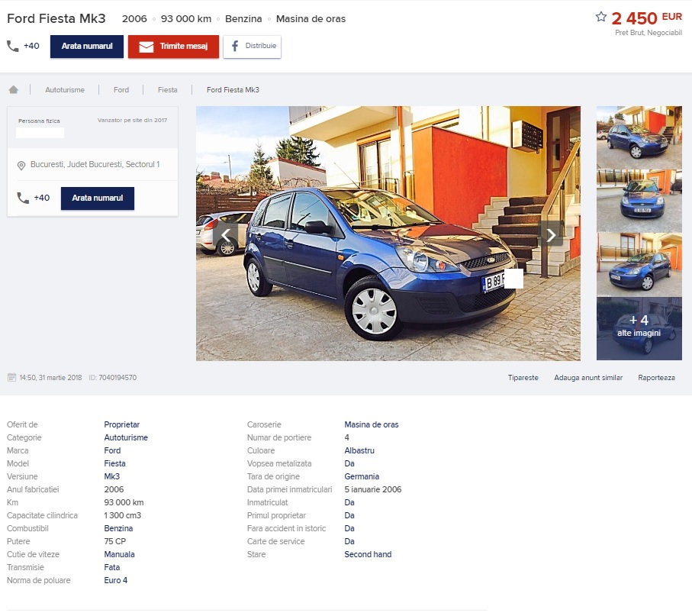Image resolution: width=692 pixels, height=616 pixels.
Task: Click the Tipareste print link
Action: pos(523,378)
